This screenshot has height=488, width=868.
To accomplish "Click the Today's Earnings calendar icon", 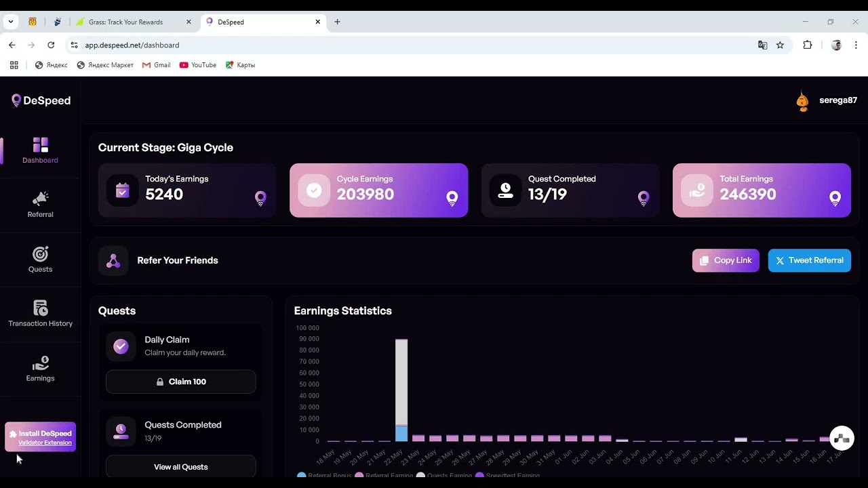I will [x=122, y=190].
